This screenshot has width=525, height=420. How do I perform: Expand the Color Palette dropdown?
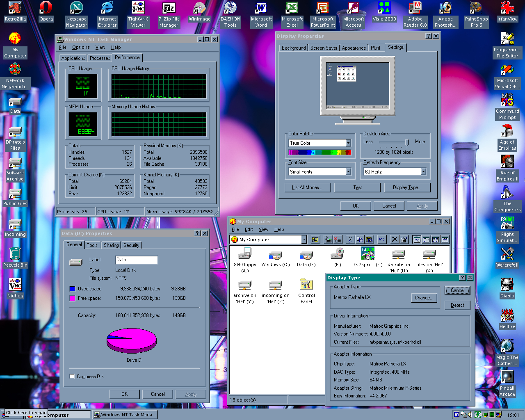348,143
